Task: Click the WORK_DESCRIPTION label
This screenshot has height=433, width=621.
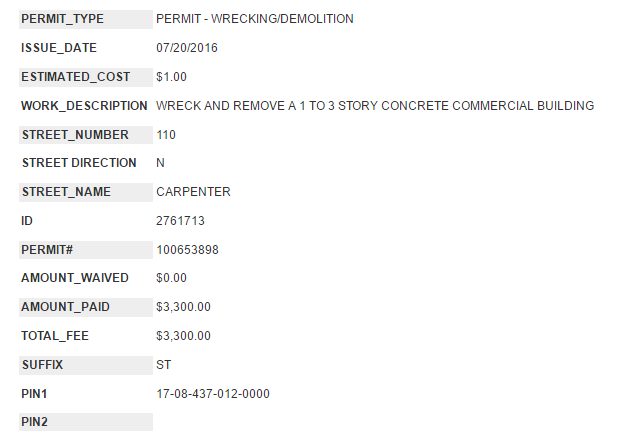Action: [x=84, y=106]
